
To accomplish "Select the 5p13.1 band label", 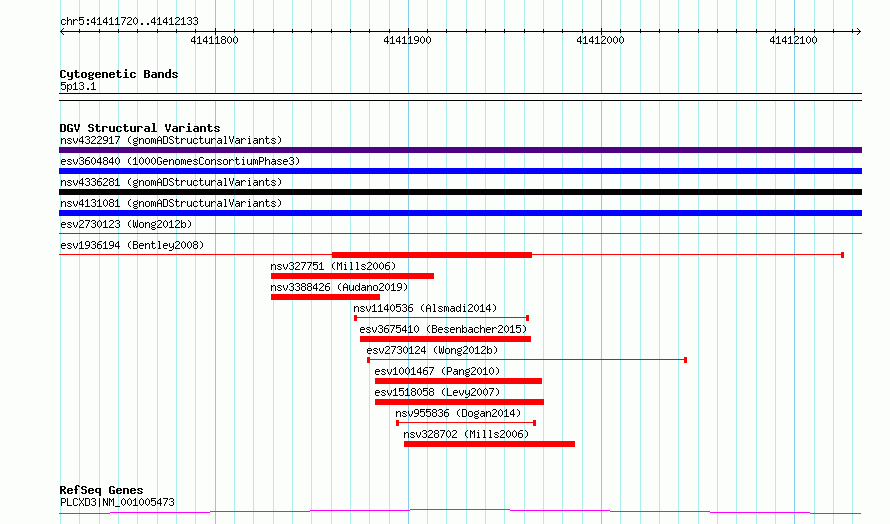I will click(78, 86).
